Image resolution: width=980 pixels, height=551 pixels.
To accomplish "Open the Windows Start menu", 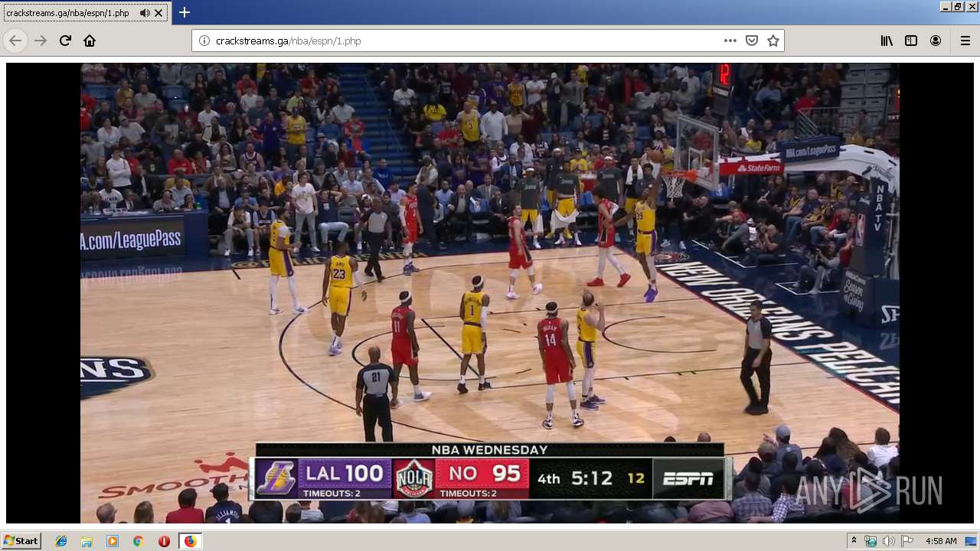I will [21, 541].
